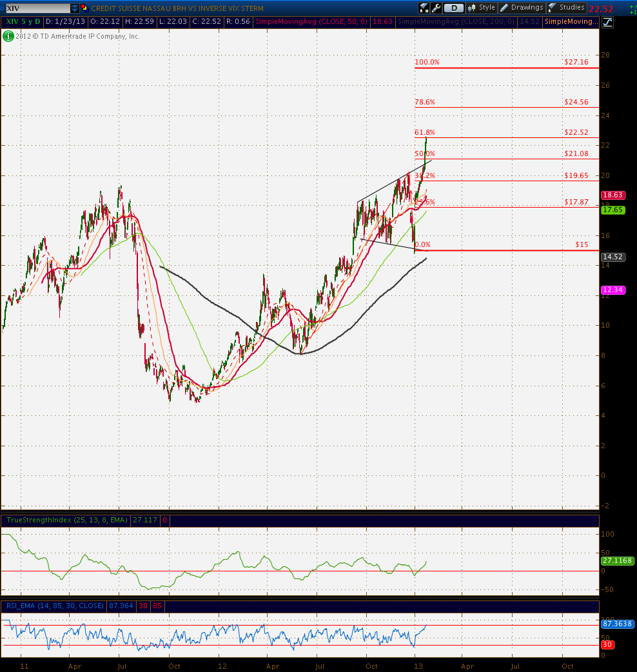This screenshot has height=672, width=637.
Task: Select TrueStrengthIndex (25, 13, 8, EMA) study label
Action: (x=67, y=520)
